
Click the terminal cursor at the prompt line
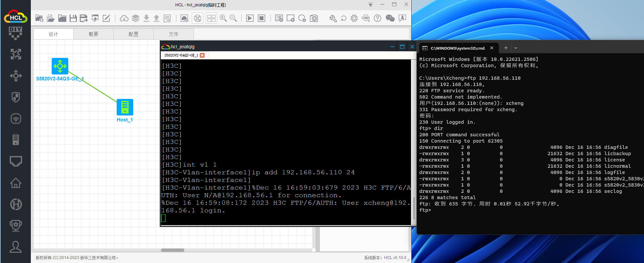click(x=163, y=218)
